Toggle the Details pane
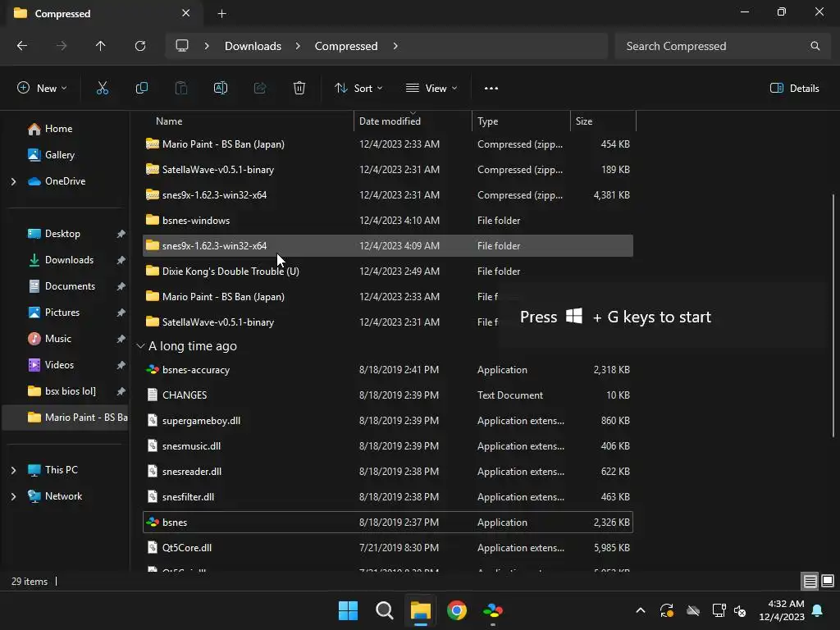The width and height of the screenshot is (840, 630). (x=794, y=89)
